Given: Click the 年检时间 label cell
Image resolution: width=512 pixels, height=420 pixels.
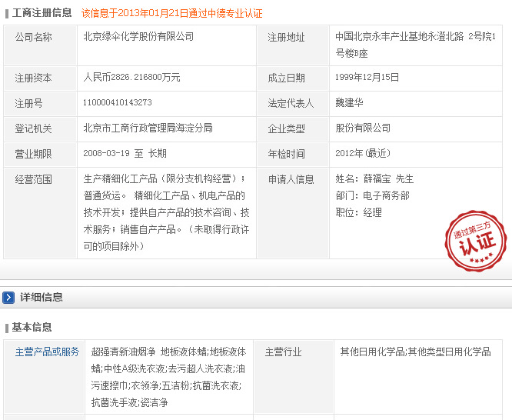Looking at the screenshot, I should click(x=293, y=155).
